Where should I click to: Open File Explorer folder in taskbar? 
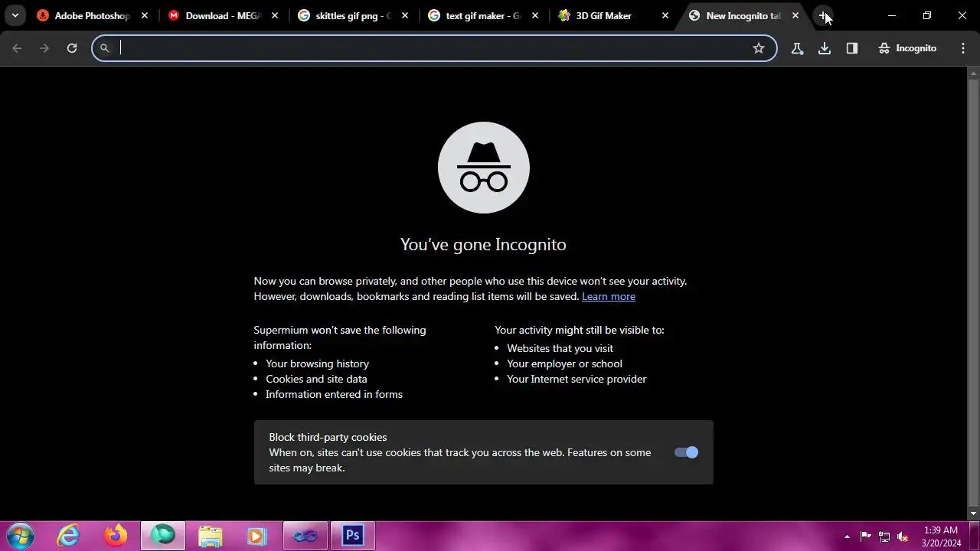[x=211, y=536]
